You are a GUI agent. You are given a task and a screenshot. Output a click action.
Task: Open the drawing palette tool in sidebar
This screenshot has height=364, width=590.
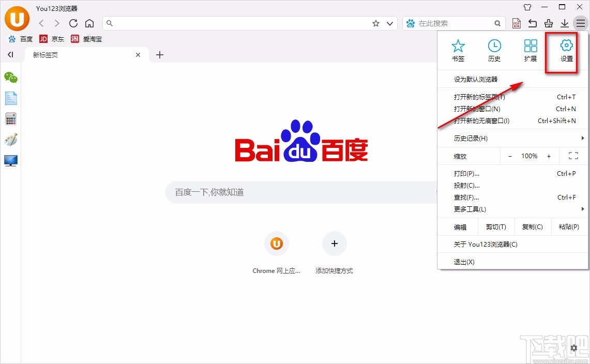(x=11, y=139)
